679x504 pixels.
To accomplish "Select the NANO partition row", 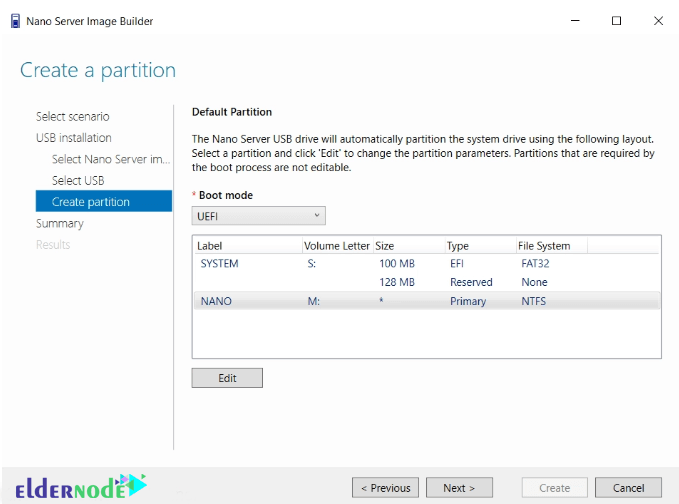I will (x=427, y=301).
